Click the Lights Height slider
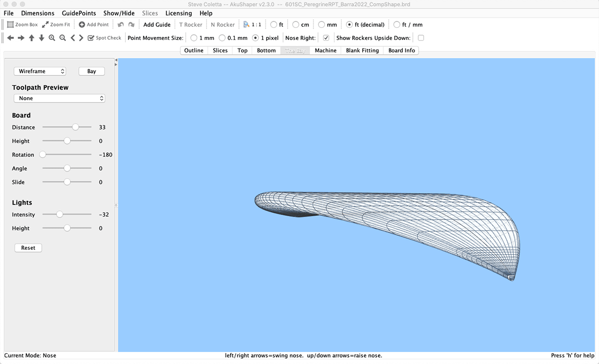This screenshot has width=599, height=364. pos(67,228)
